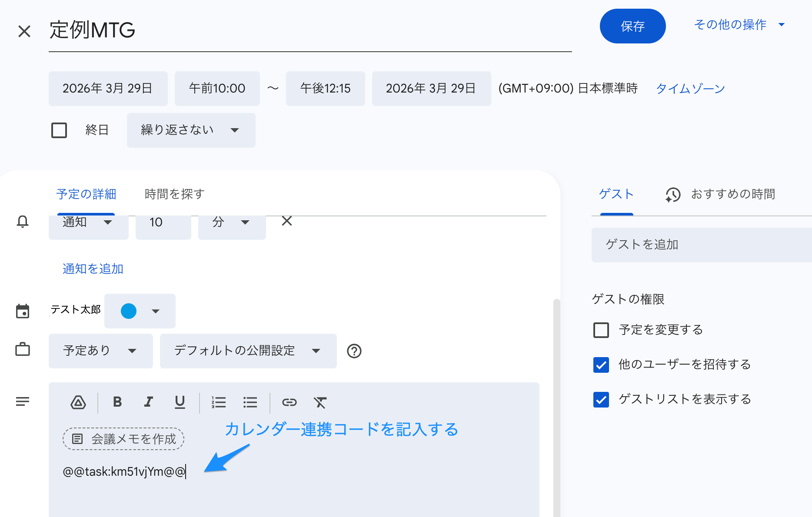The width and height of the screenshot is (812, 517).
Task: Insert a numbered list in description
Action: pos(219,402)
